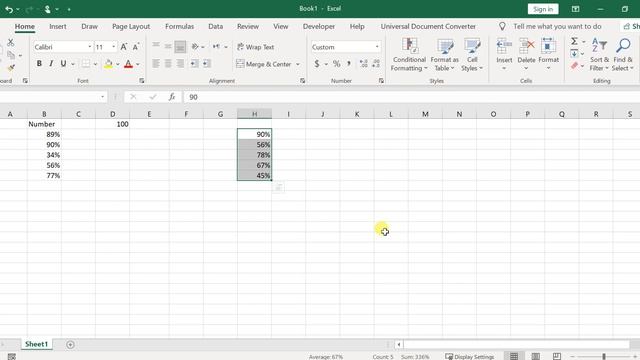
Task: Click the Wrap Text button
Action: (x=256, y=47)
